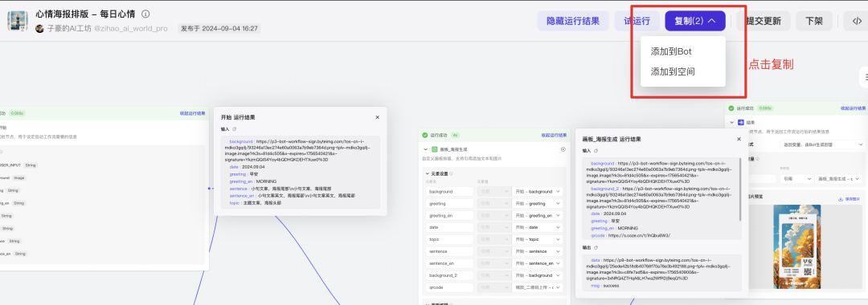
Task: Click the 隐藏运行结果 button
Action: pos(573,21)
